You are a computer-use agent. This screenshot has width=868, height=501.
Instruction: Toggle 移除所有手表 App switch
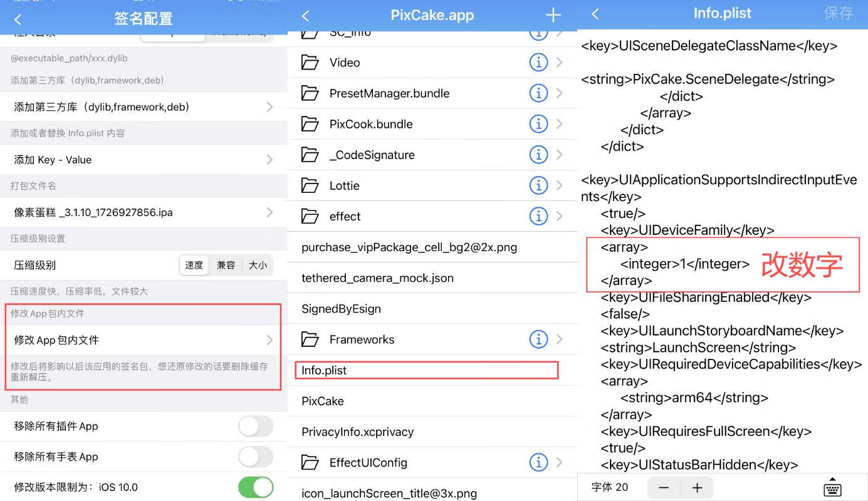coord(256,457)
